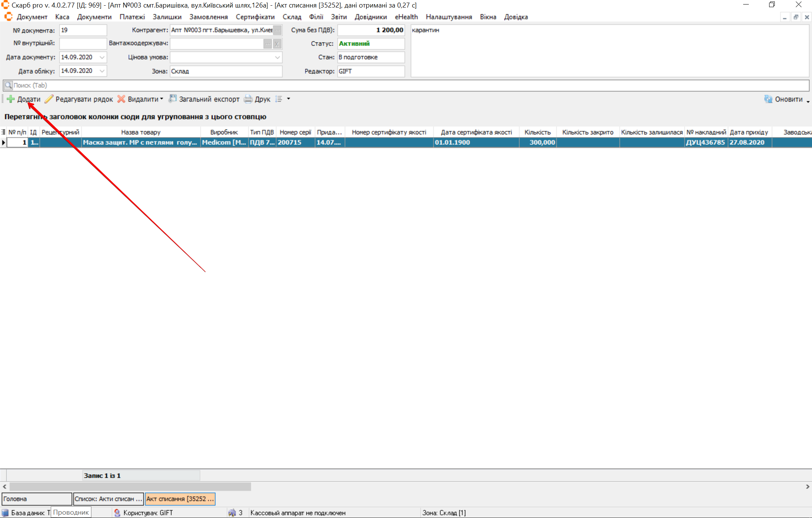Click the Загальний експорт save icon
Screen dimensions: 812x518
coord(172,99)
